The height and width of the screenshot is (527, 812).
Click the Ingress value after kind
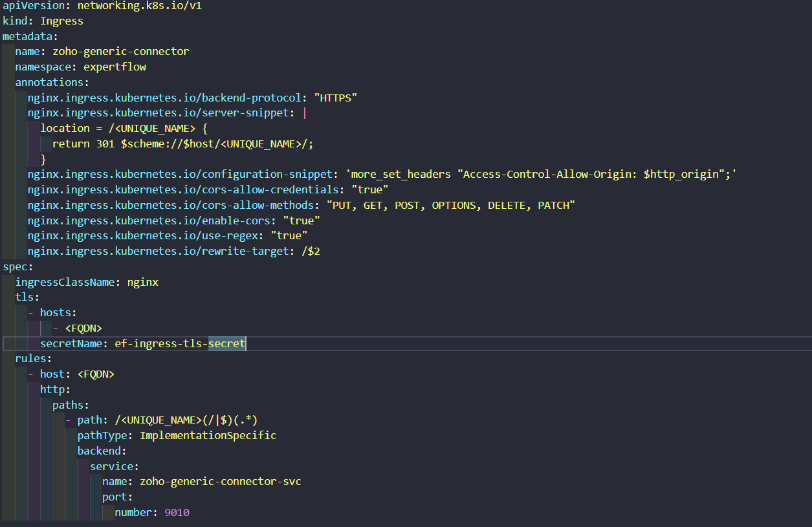pos(61,21)
